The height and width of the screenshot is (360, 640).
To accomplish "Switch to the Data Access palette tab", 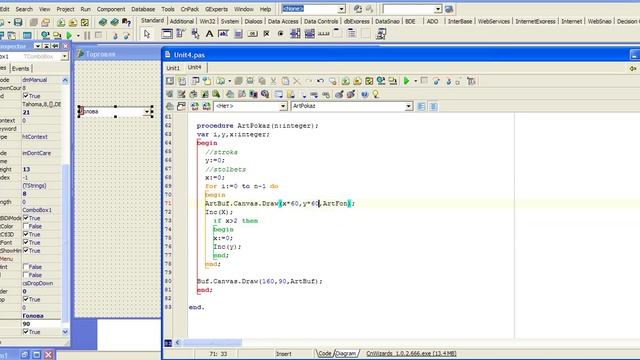I will click(x=283, y=21).
